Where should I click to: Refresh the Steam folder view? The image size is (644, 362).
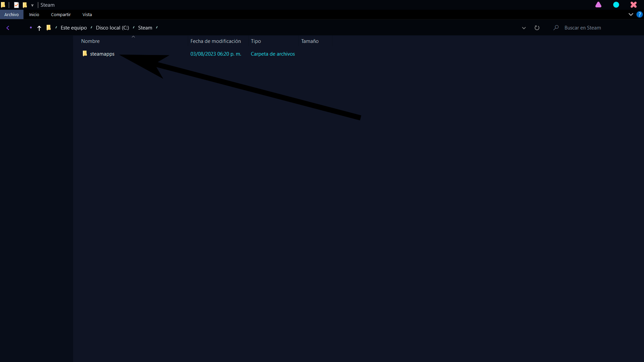click(537, 28)
